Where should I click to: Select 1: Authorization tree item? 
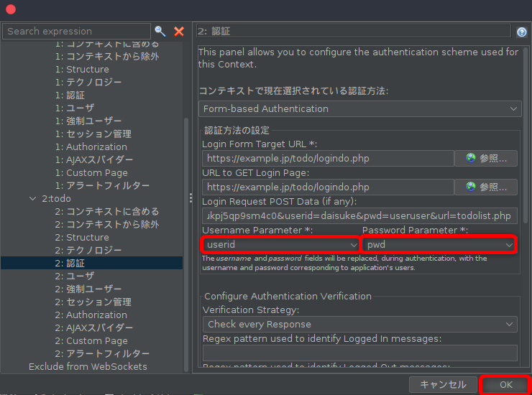click(x=91, y=147)
